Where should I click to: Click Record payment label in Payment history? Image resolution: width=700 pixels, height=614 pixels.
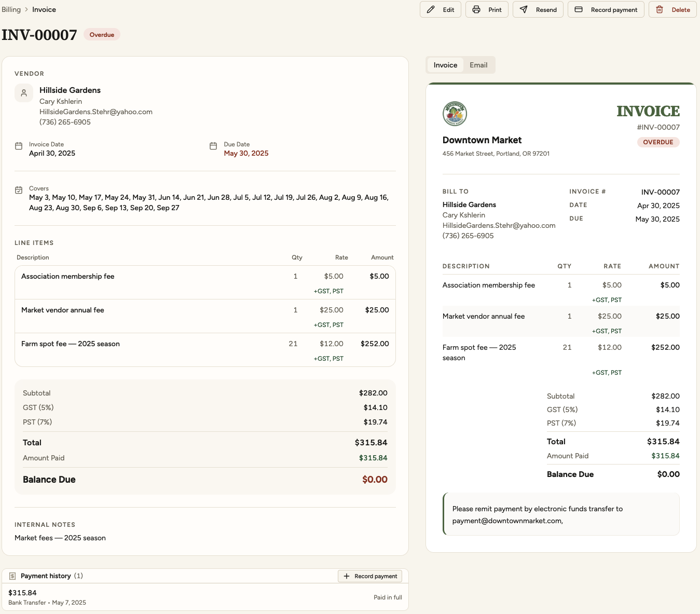pyautogui.click(x=376, y=576)
